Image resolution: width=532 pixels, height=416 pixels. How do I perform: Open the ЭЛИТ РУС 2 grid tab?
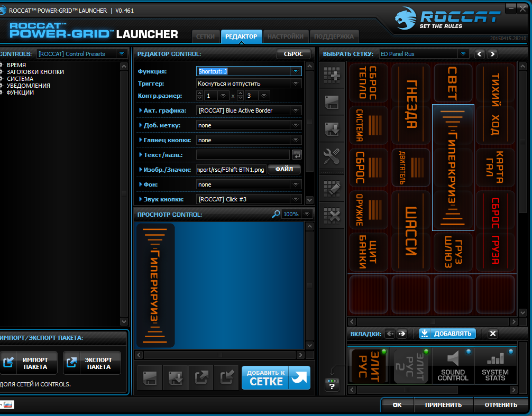point(410,366)
